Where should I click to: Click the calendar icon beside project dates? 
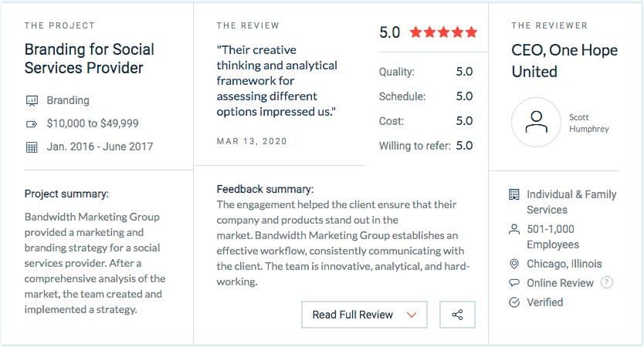pos(32,147)
